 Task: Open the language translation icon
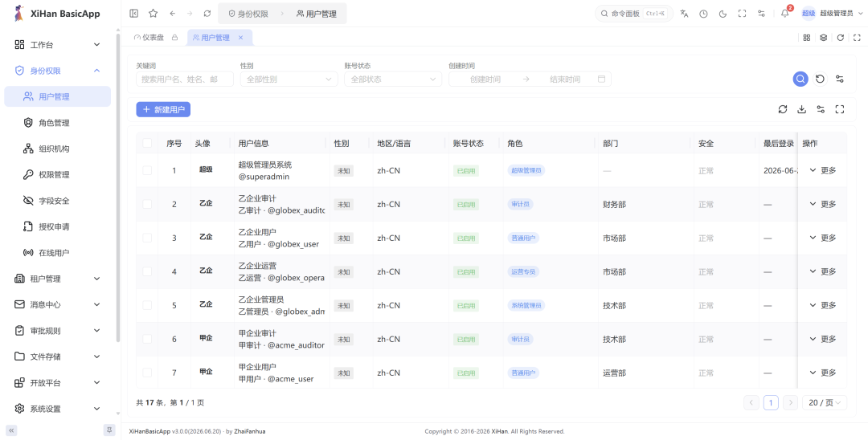[684, 14]
